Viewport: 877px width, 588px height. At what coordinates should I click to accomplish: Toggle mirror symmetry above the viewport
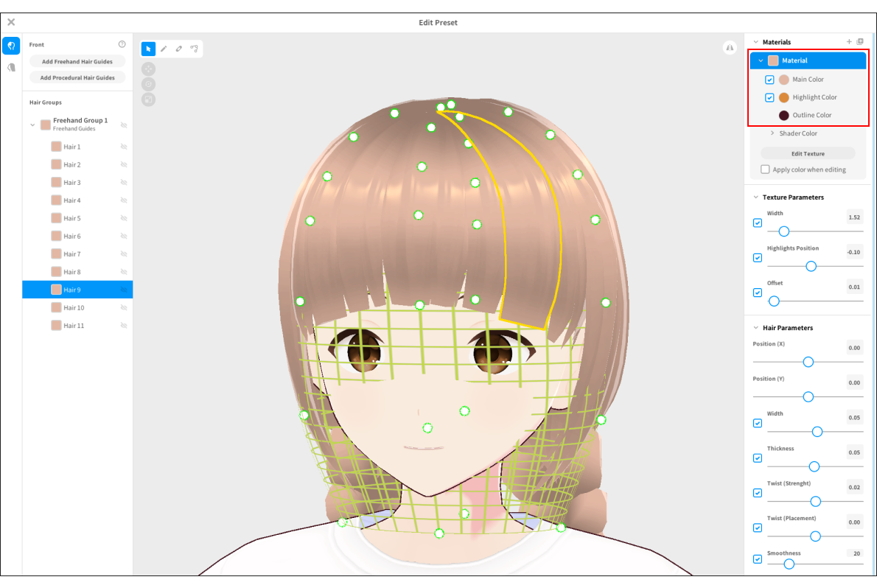[x=729, y=47]
